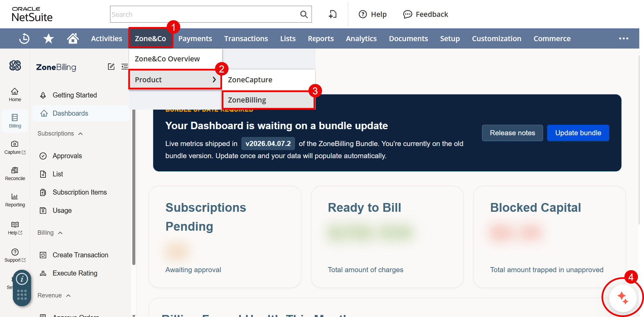Open Help in the left rail
This screenshot has width=644, height=317.
(15, 228)
